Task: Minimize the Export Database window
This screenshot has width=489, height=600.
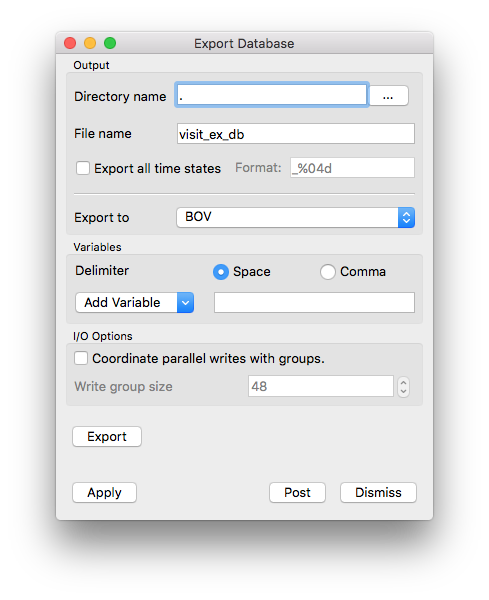Action: click(90, 43)
